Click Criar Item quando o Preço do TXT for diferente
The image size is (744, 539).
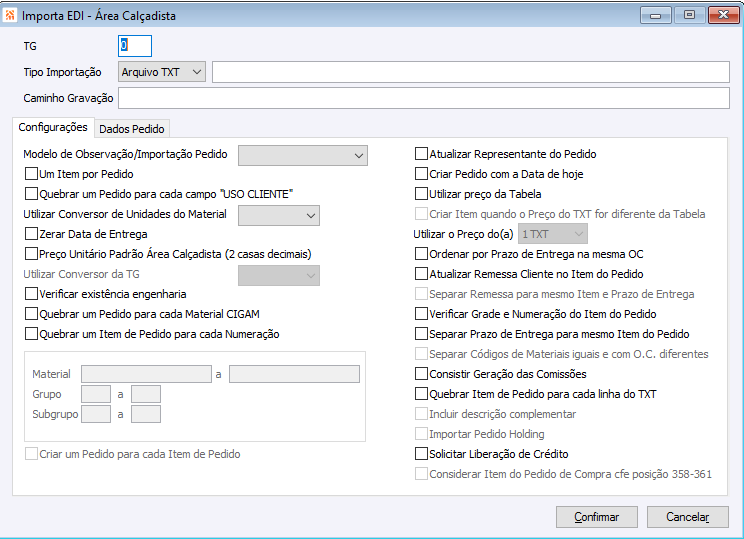point(421,214)
